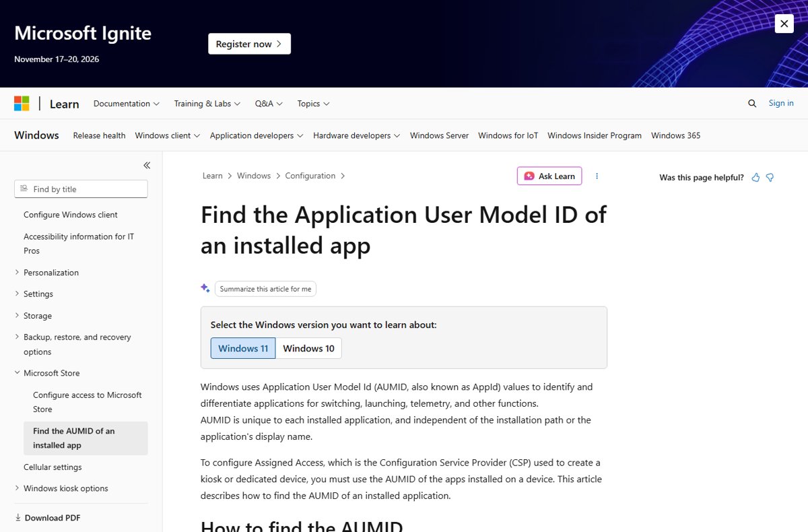
Task: Open Configure access to Microsoft Store
Action: click(88, 402)
